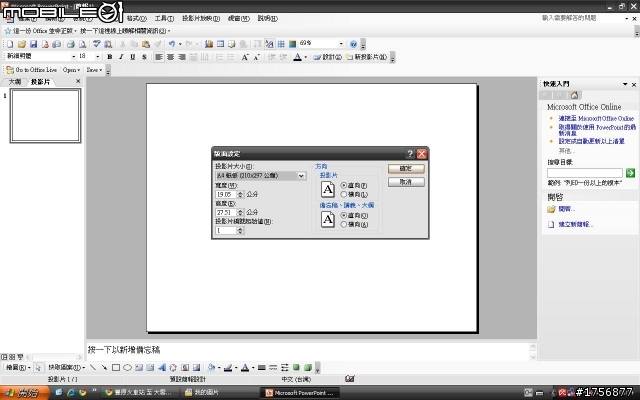Choose the select objects arrow pointer
The image size is (640, 400).
(38, 368)
